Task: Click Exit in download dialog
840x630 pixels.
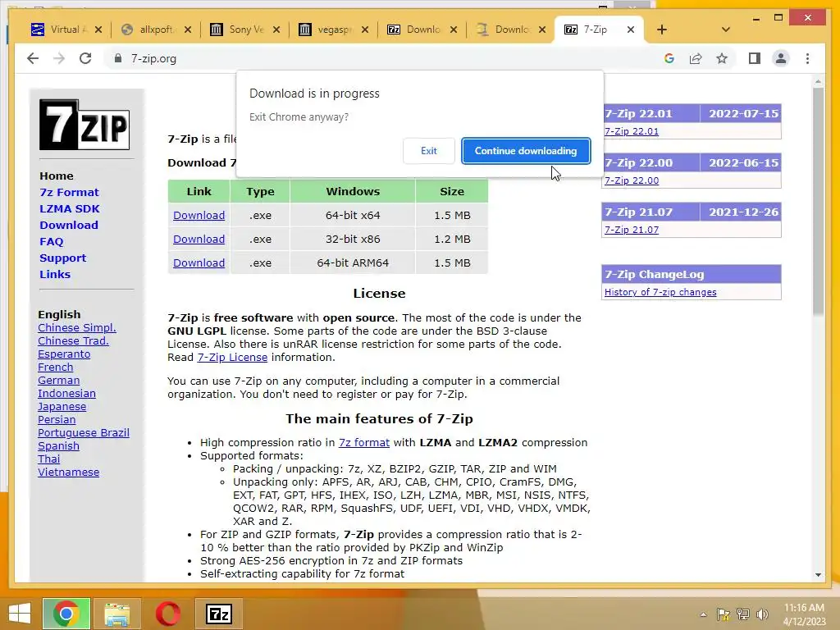Action: coord(428,151)
